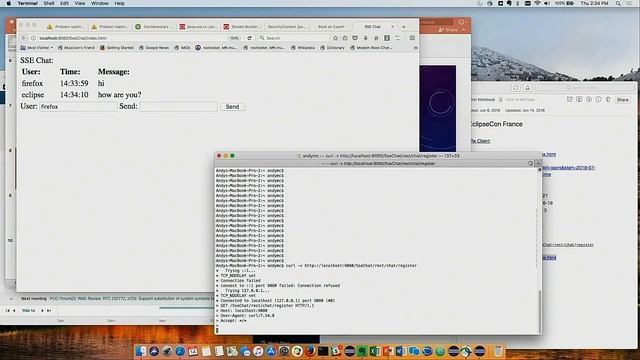Open the Window menu in menu bar
This screenshot has height=360, width=640.
tap(100, 3)
